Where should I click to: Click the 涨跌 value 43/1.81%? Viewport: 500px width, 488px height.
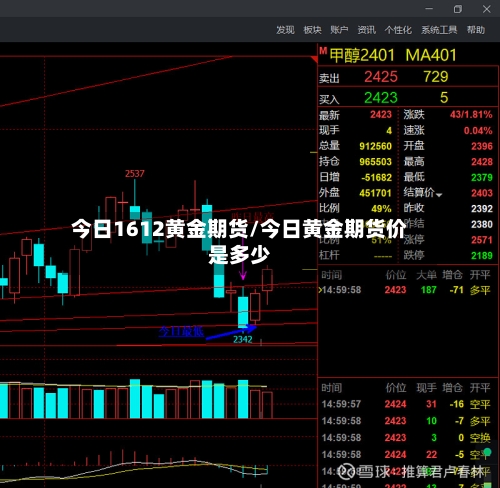[471, 115]
